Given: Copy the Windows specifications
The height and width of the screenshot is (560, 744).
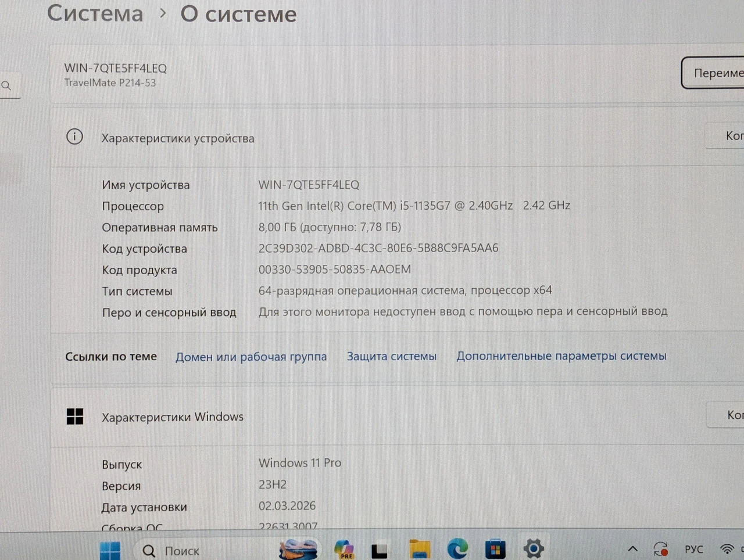Looking at the screenshot, I should tap(726, 415).
